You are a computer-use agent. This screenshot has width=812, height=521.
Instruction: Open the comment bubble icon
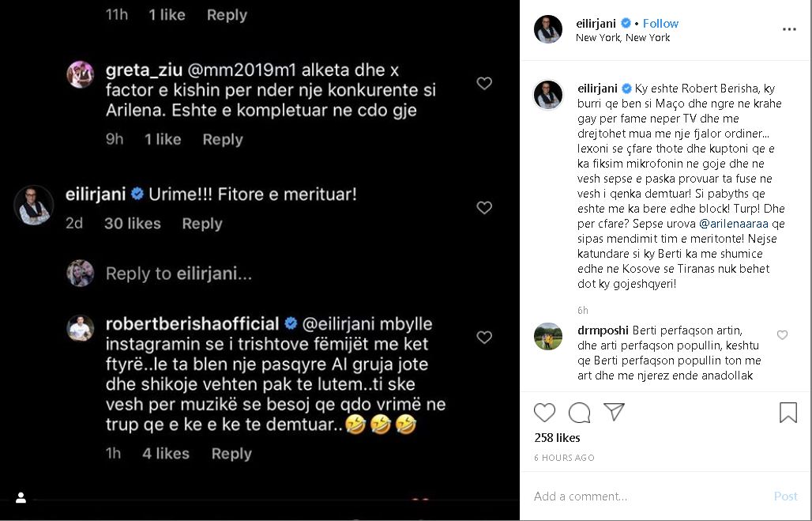(x=579, y=413)
